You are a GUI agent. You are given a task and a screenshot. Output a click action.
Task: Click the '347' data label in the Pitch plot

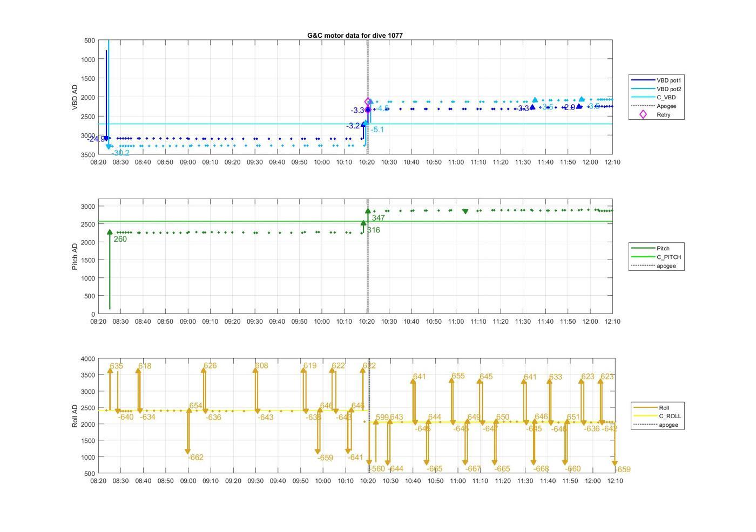click(379, 219)
